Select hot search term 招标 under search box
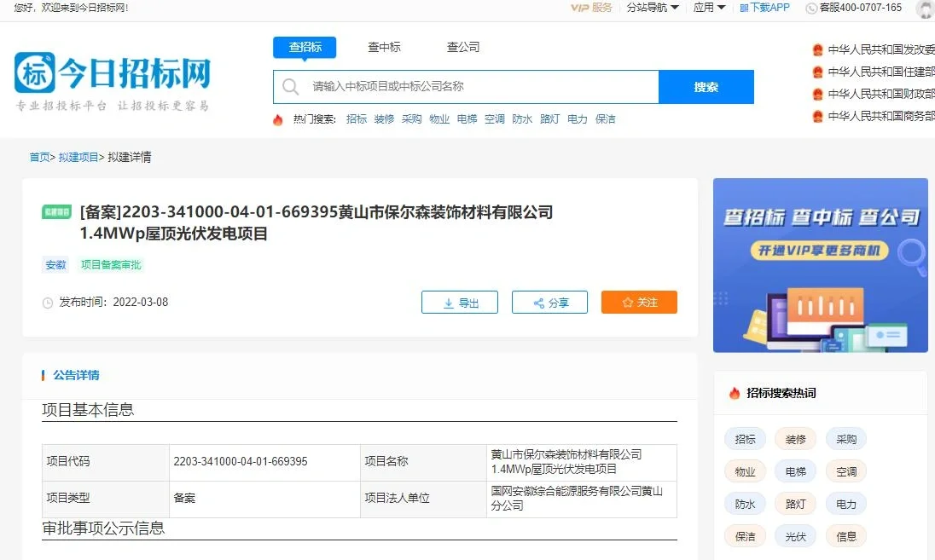Image resolution: width=935 pixels, height=560 pixels. point(357,119)
